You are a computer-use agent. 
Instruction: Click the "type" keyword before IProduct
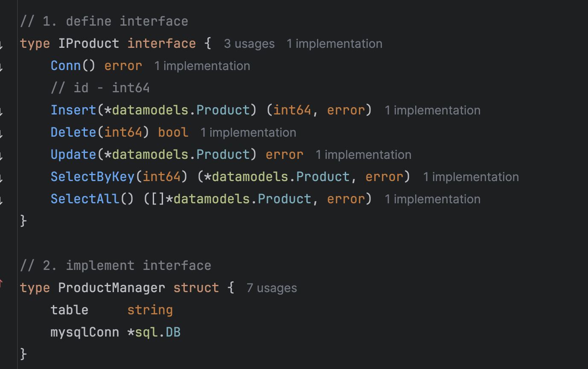[35, 44]
